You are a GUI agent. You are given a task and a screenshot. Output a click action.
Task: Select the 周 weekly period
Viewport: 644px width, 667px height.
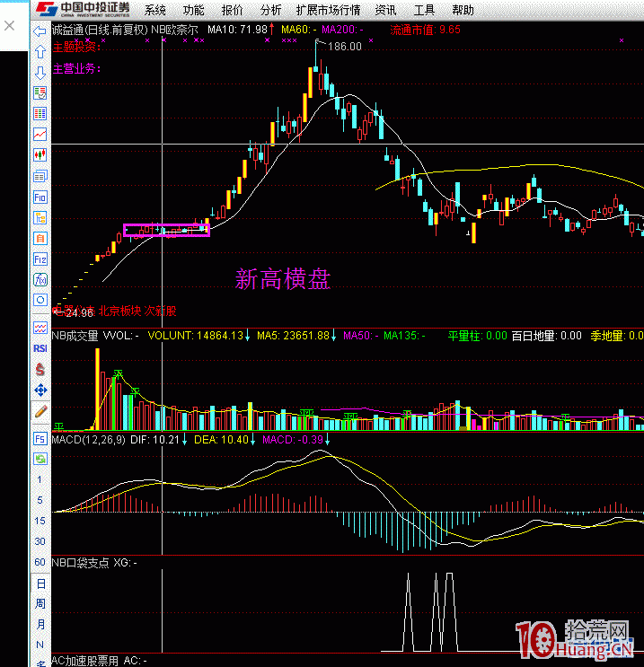(x=40, y=603)
